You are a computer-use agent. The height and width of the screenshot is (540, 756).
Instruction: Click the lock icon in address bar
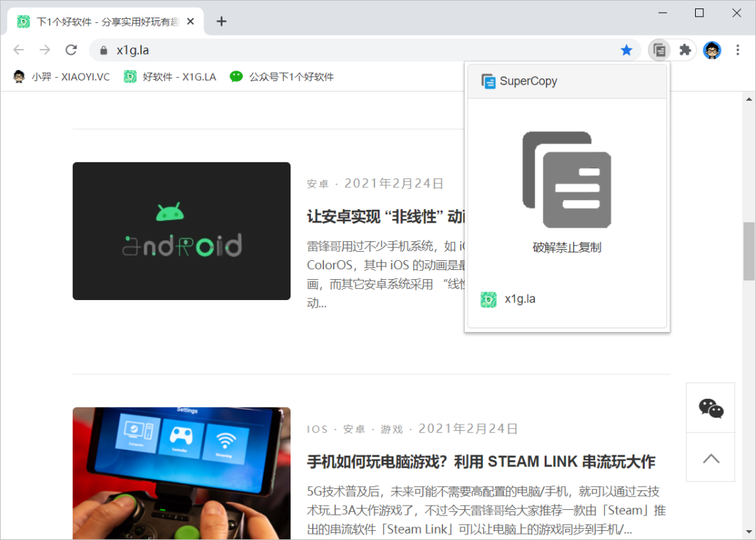pyautogui.click(x=104, y=50)
